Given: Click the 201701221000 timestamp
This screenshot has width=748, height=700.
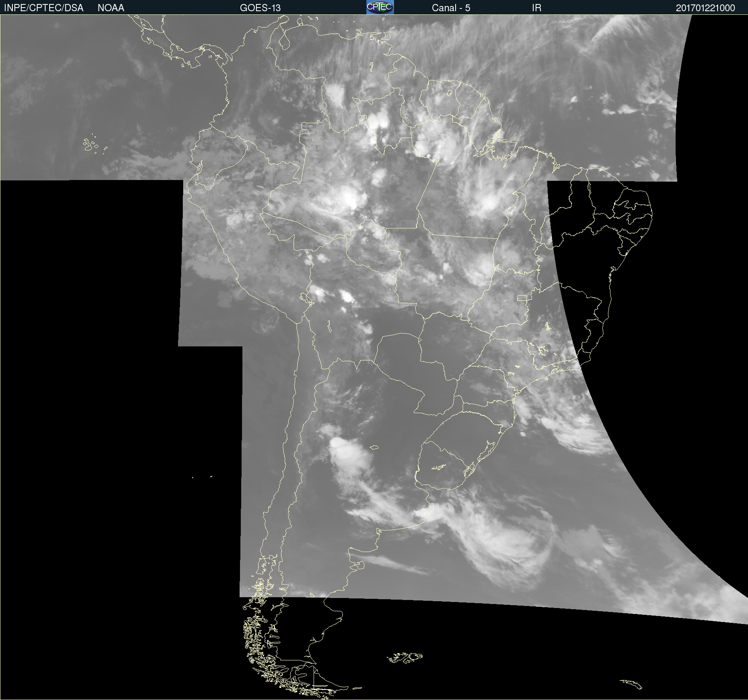Looking at the screenshot, I should tap(705, 8).
